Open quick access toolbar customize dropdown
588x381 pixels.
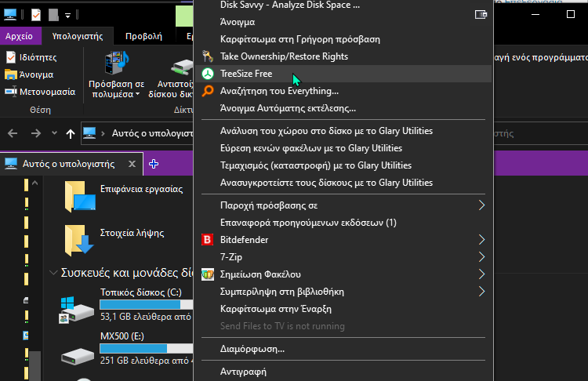click(x=68, y=16)
